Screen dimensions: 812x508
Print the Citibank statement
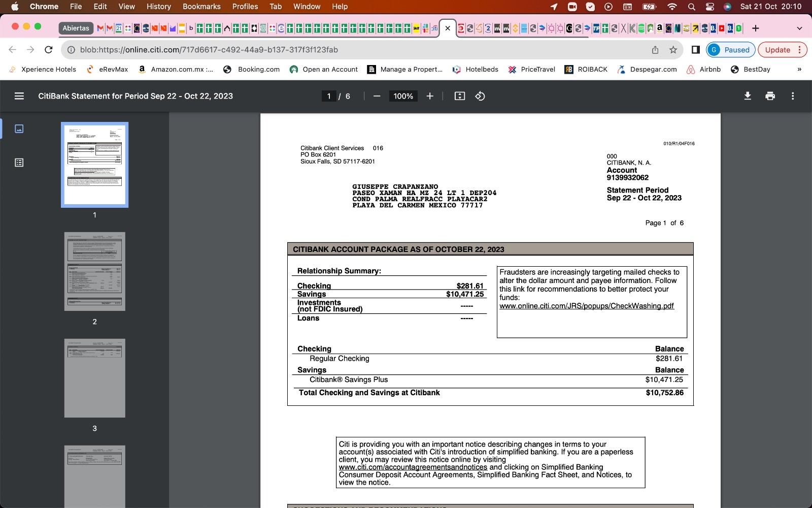770,96
